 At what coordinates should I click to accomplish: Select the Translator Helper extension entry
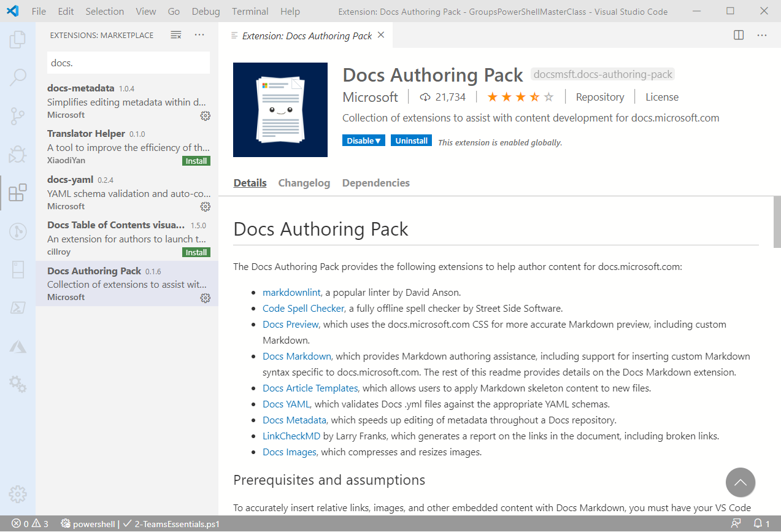[x=127, y=147]
